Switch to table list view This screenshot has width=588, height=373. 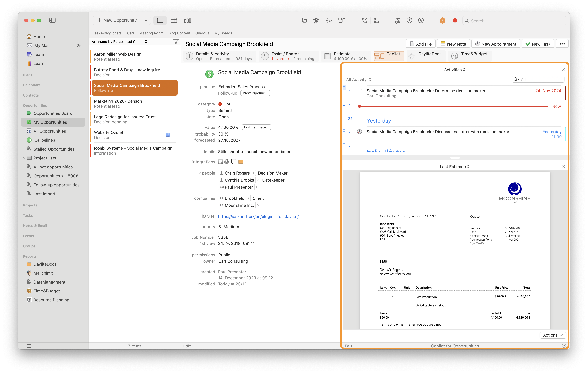click(174, 20)
